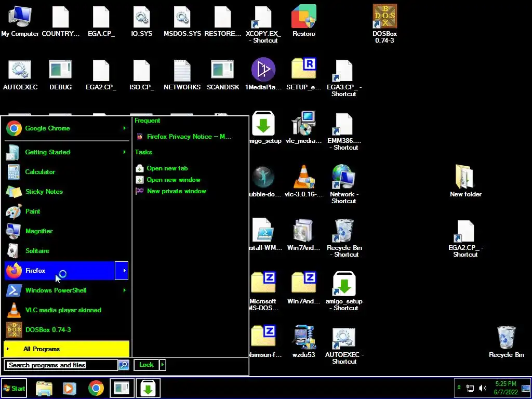Open the SCANDISK program icon
This screenshot has width=532, height=399.
pos(222,75)
